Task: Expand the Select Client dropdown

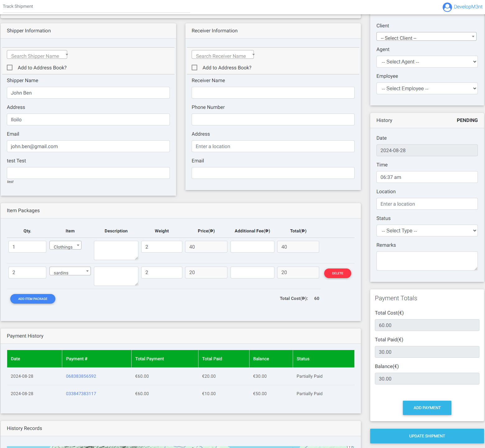Action: (x=426, y=37)
